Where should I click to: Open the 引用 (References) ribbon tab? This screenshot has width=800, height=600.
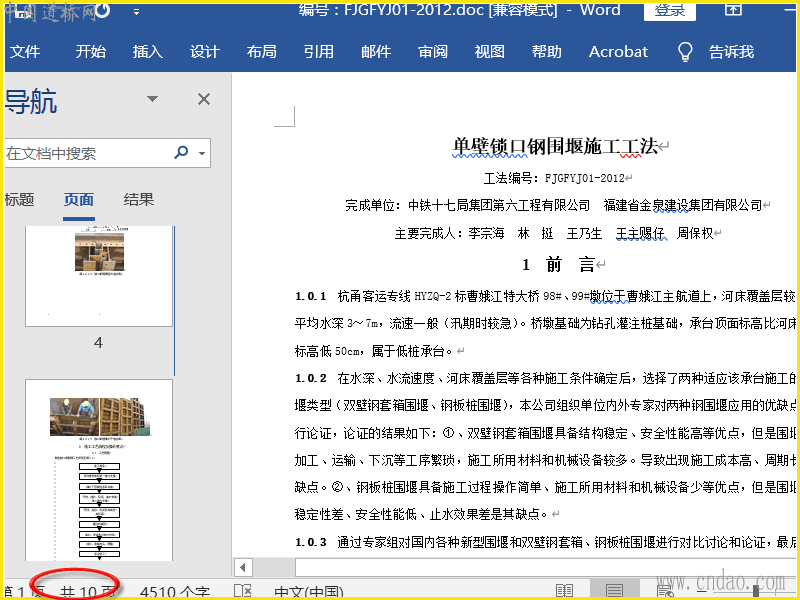(x=319, y=52)
